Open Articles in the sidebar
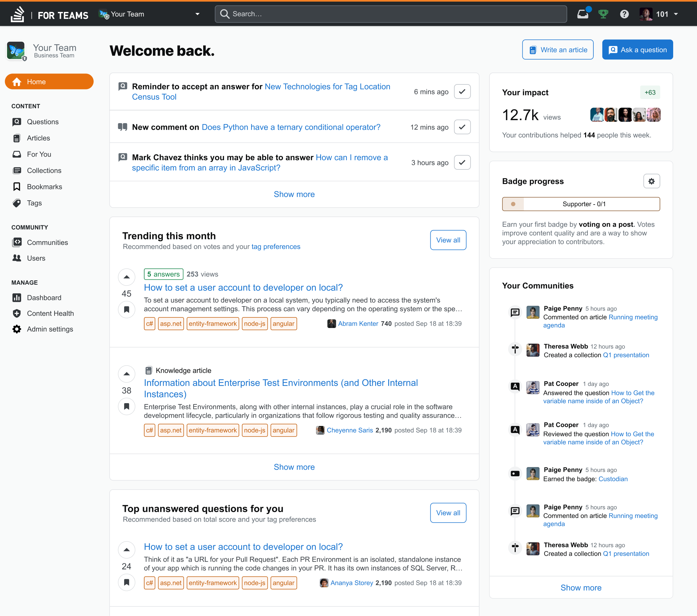This screenshot has width=697, height=616. pos(38,138)
